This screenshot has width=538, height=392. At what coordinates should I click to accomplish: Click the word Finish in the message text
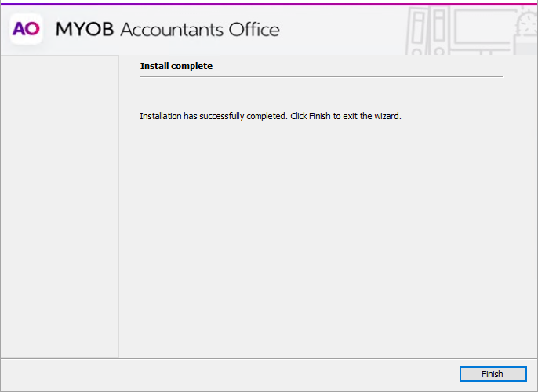pyautogui.click(x=319, y=116)
